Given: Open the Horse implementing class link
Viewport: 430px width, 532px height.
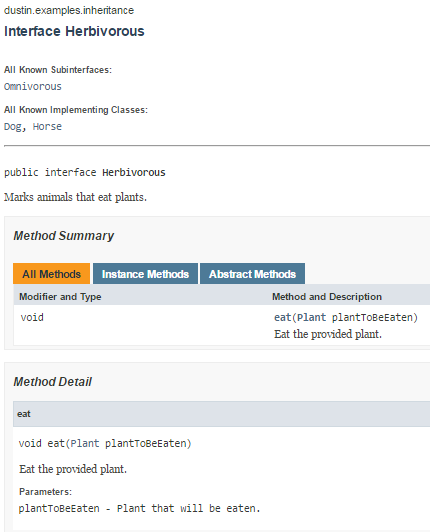Looking at the screenshot, I should 47,127.
